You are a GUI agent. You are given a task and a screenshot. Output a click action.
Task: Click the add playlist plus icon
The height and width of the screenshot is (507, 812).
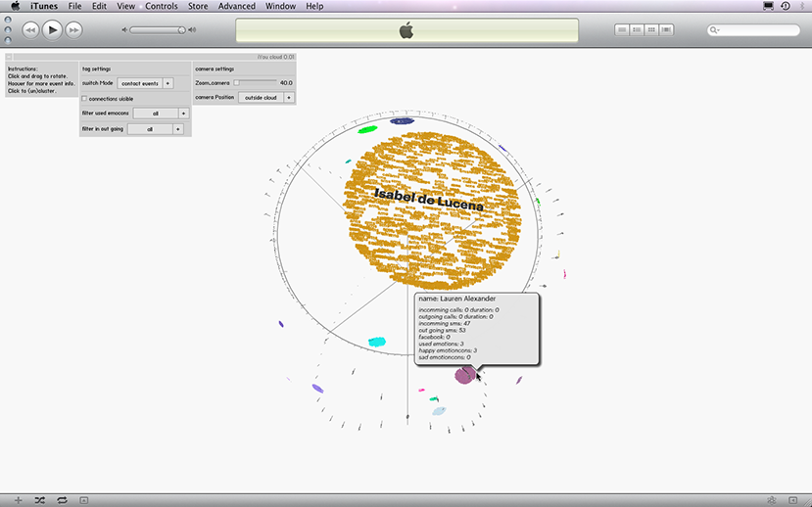[18, 500]
